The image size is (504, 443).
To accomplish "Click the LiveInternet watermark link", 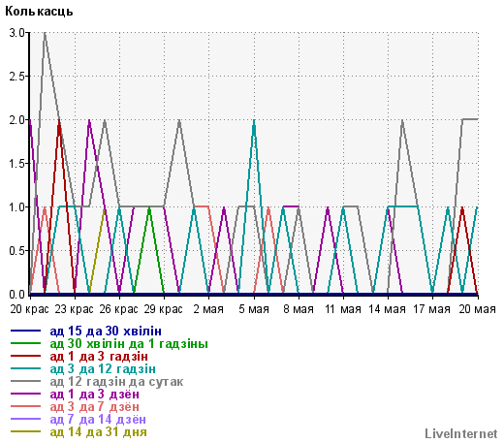I will coord(461,433).
